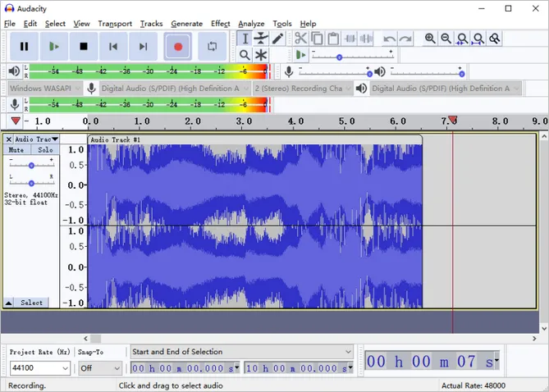The height and width of the screenshot is (392, 549).
Task: Click the green Play button
Action: [53, 46]
